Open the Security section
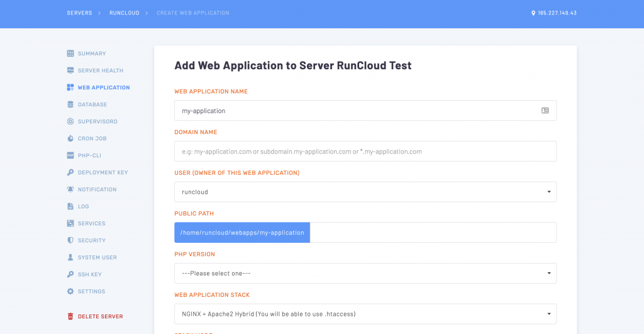Image resolution: width=644 pixels, height=334 pixels. (x=92, y=240)
